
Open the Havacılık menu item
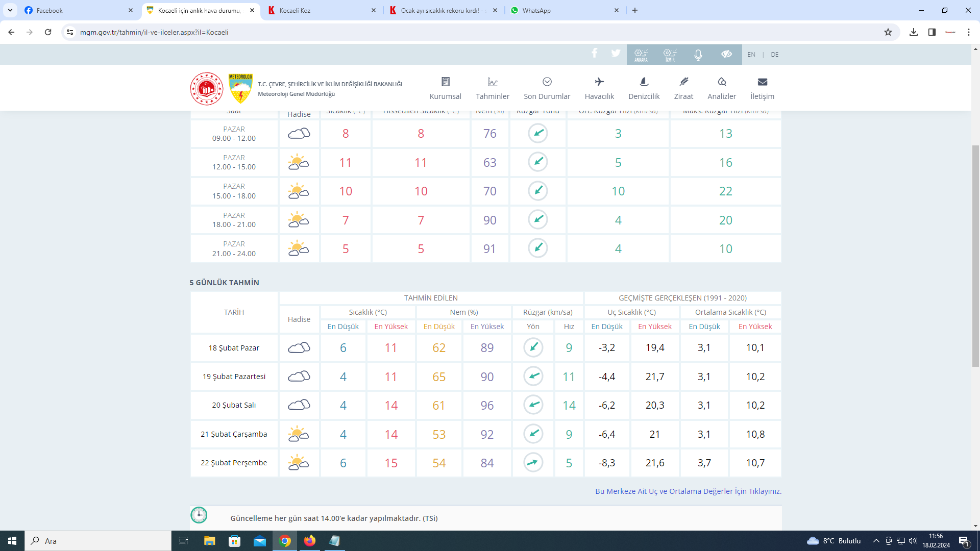[x=599, y=88]
